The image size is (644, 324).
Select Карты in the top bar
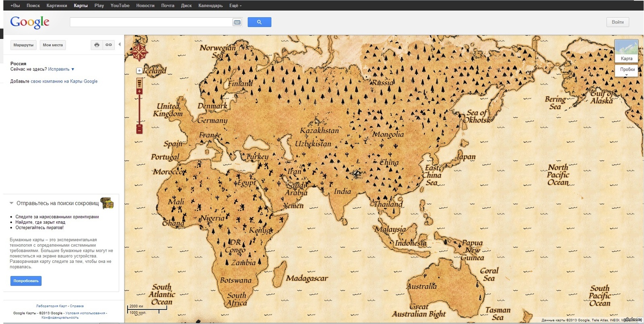pos(80,6)
